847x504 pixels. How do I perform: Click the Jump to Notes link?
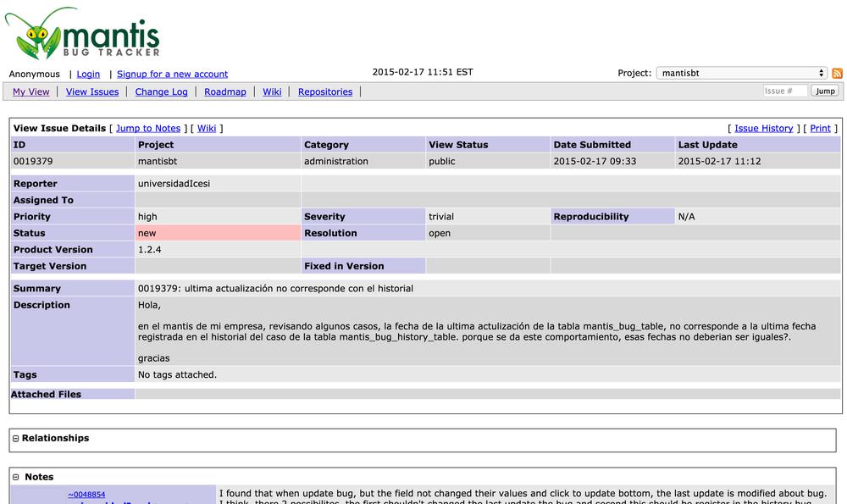[148, 128]
